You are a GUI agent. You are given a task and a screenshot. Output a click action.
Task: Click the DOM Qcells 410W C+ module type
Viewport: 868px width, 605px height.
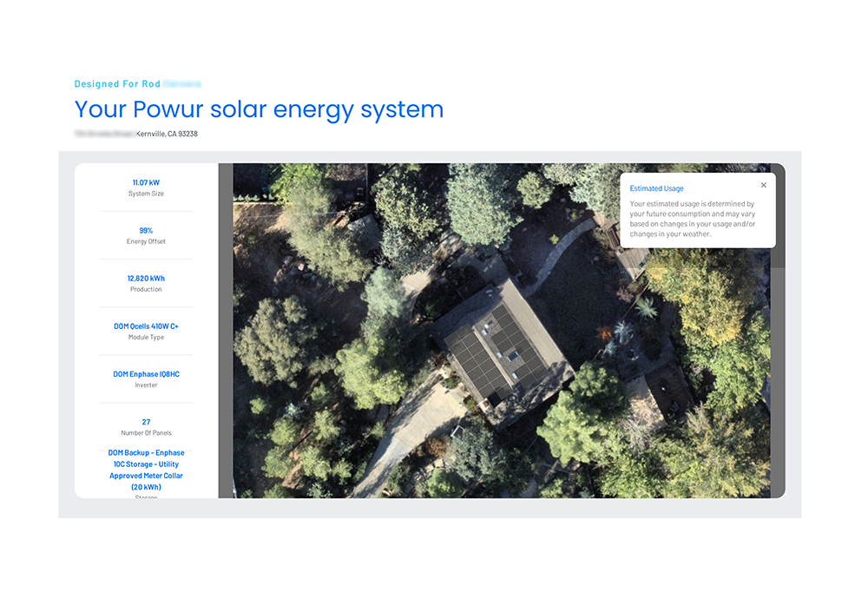[x=146, y=326]
